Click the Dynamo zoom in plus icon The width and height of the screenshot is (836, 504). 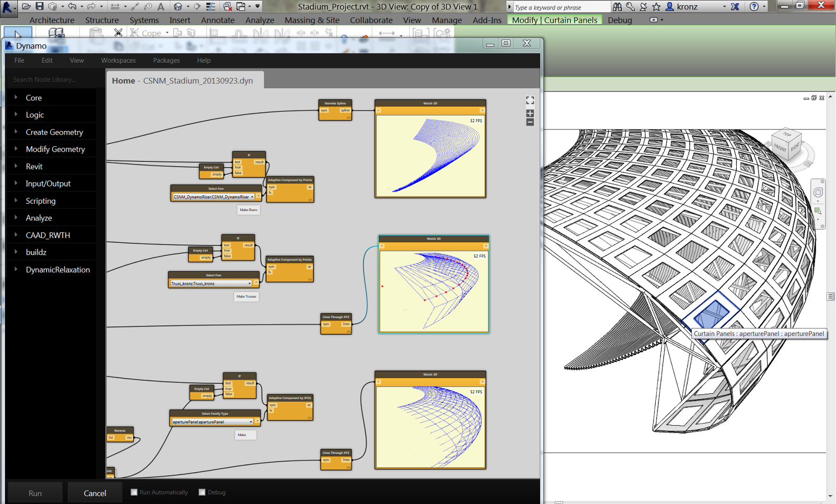tap(530, 113)
